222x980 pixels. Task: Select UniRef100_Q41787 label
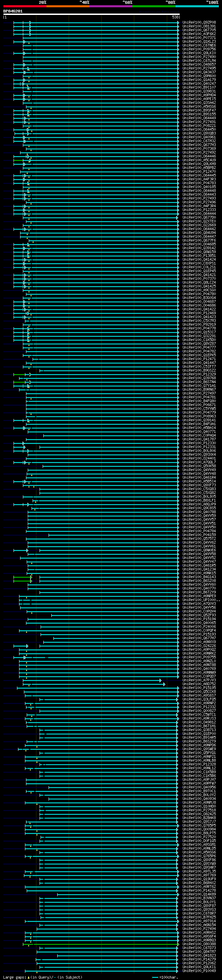pos(199,439)
